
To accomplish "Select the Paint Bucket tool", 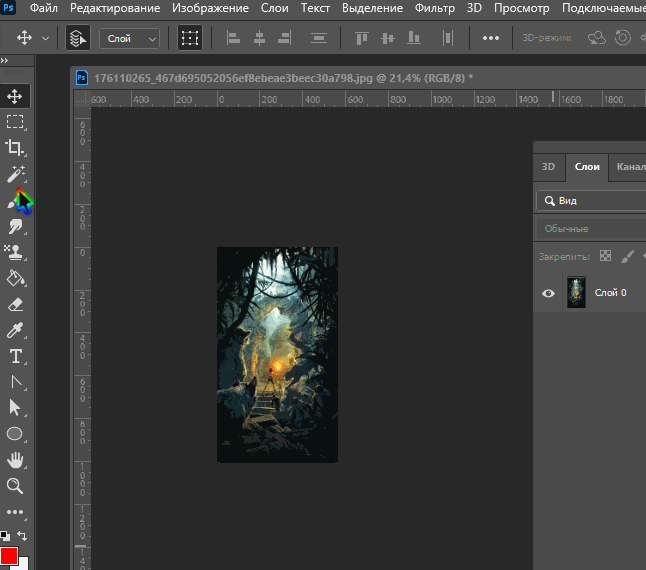I will coord(15,278).
